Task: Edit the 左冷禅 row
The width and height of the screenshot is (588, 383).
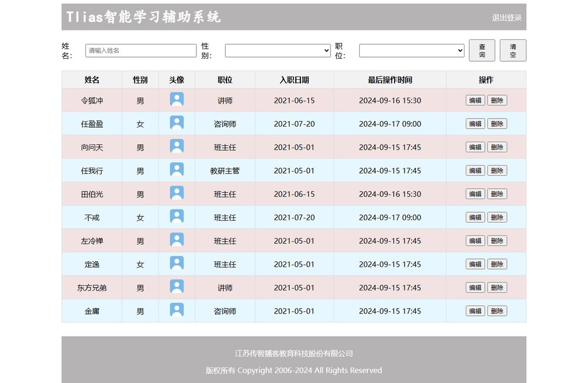Action: pyautogui.click(x=475, y=241)
